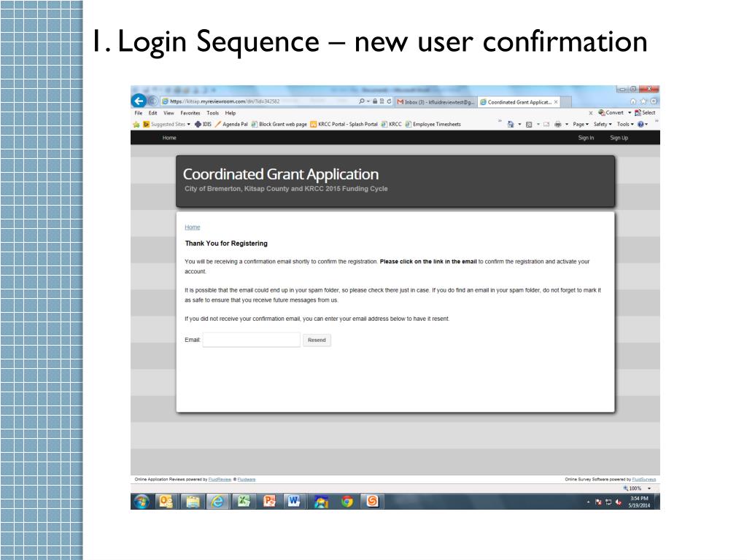Image resolution: width=747 pixels, height=560 pixels.
Task: Switch to the Gmail Inbox tab
Action: pos(436,102)
